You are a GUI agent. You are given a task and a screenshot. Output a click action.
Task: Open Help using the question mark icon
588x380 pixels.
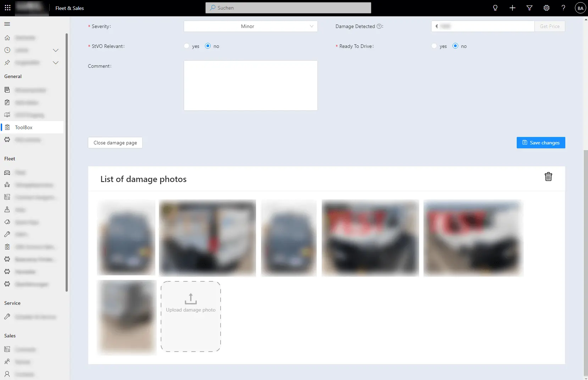[x=563, y=8]
